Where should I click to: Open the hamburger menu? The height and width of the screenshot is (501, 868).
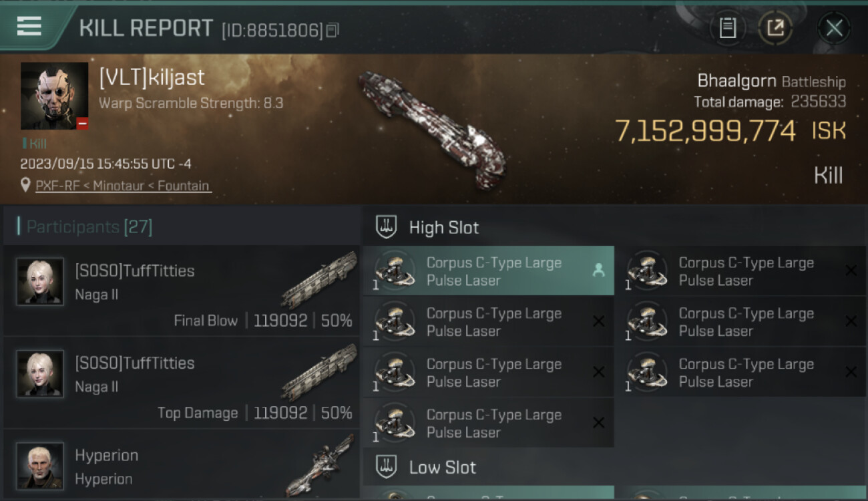[29, 26]
